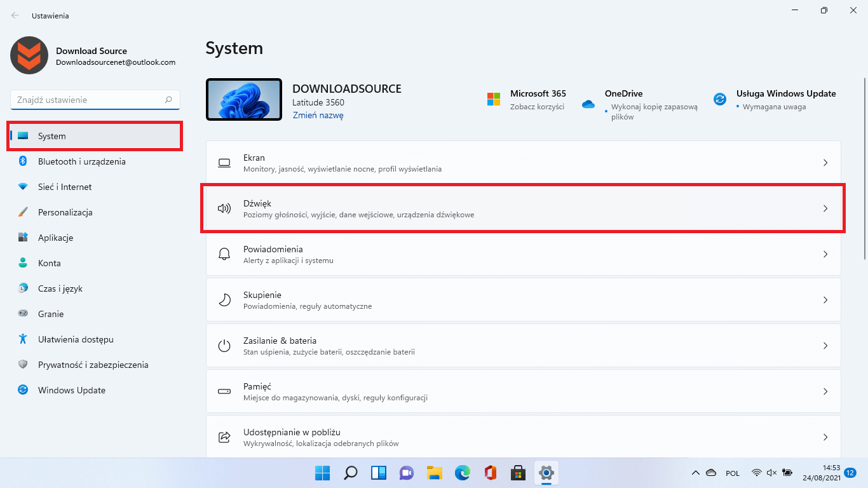
Task: Click the Pamięć drive icon
Action: [x=224, y=391]
